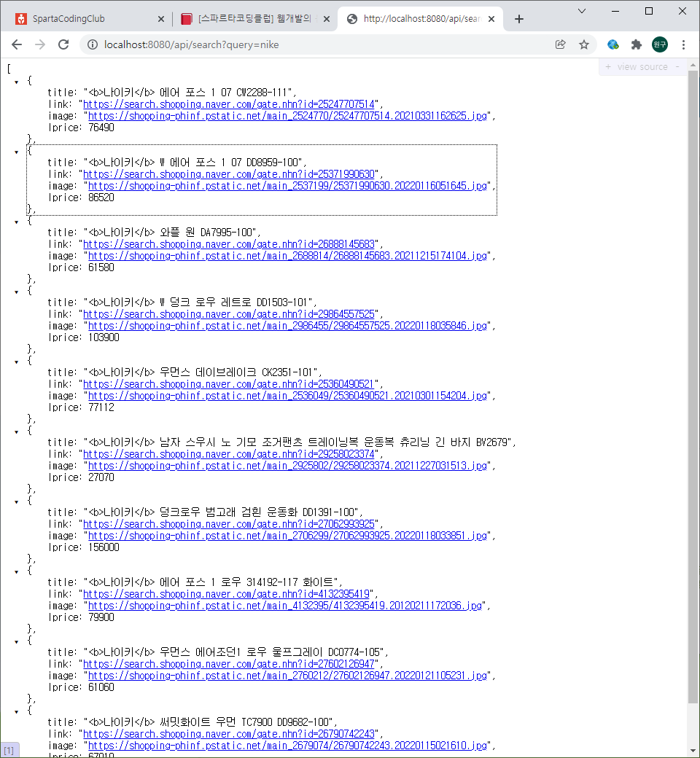Viewport: 700px width, 758px height.
Task: Open gate link with id=27602126947
Action: point(229,664)
